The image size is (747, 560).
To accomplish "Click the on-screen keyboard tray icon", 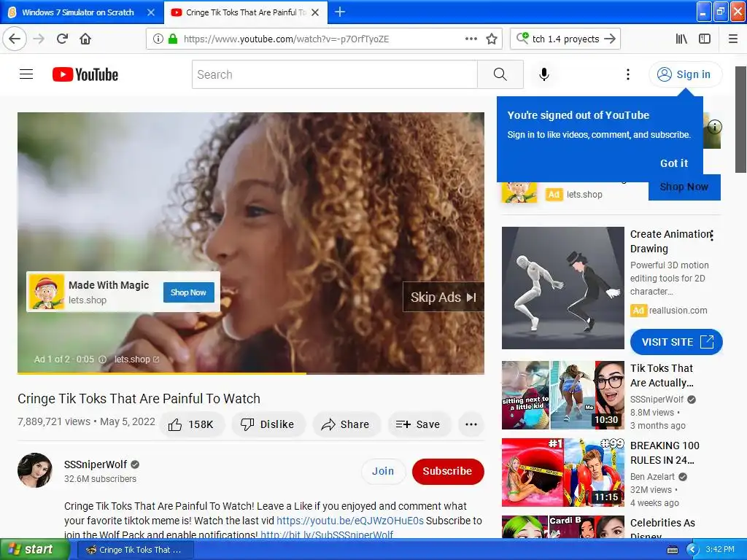I will point(672,550).
